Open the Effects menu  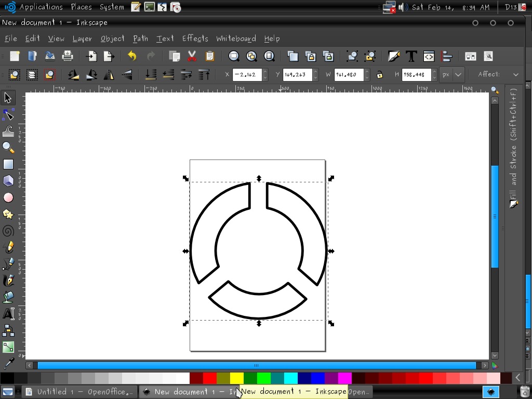coord(195,38)
